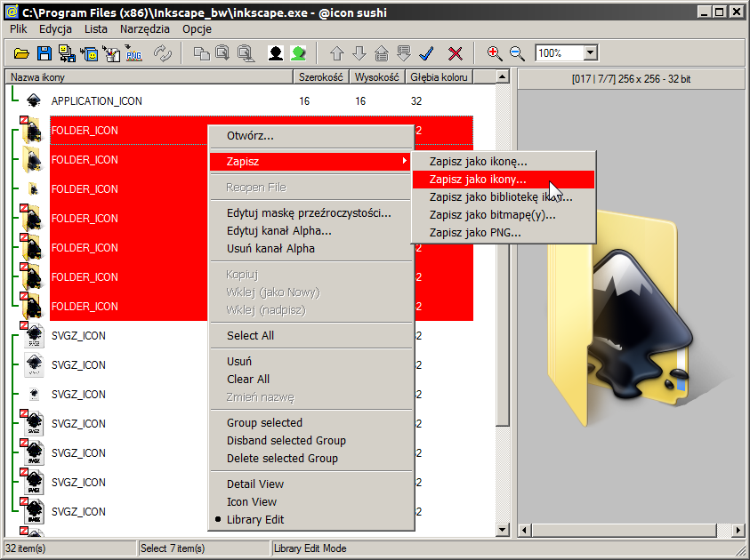Open the Opcje menu
This screenshot has width=750, height=560.
click(x=197, y=29)
